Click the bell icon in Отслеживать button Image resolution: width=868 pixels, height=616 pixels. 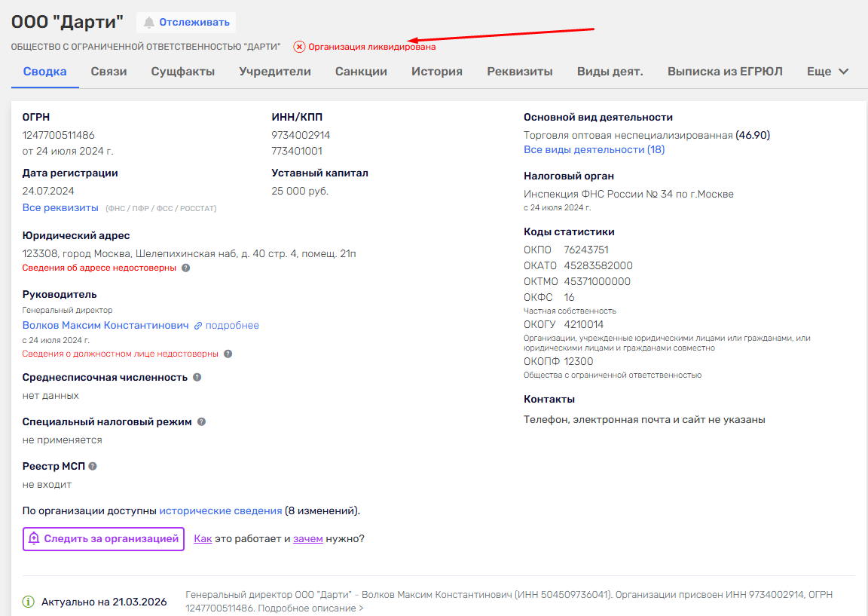pyautogui.click(x=148, y=23)
